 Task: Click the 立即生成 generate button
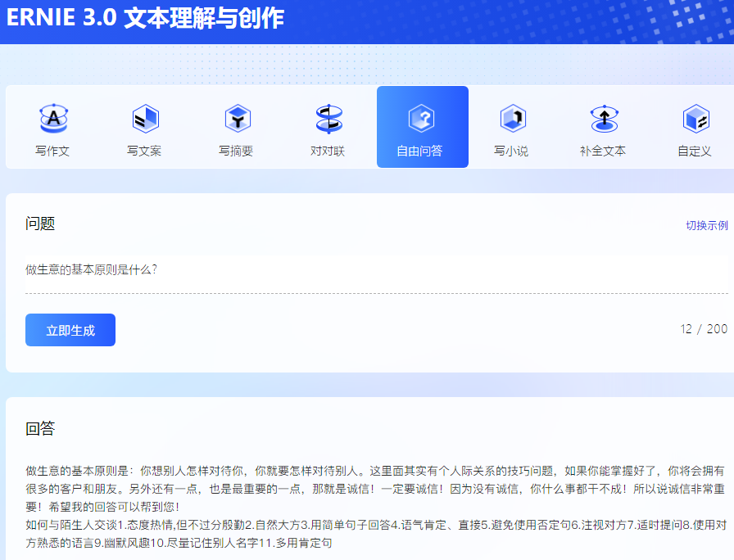(70, 330)
